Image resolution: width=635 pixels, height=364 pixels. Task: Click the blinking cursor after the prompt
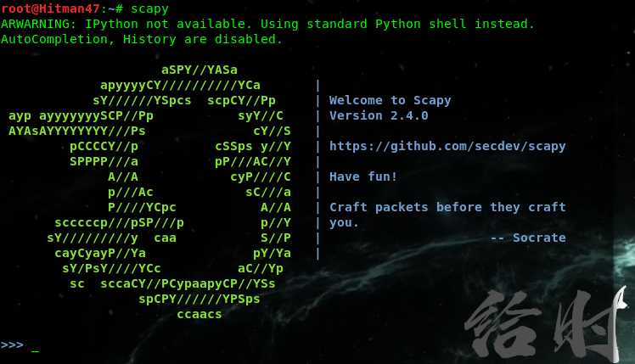[36, 350]
